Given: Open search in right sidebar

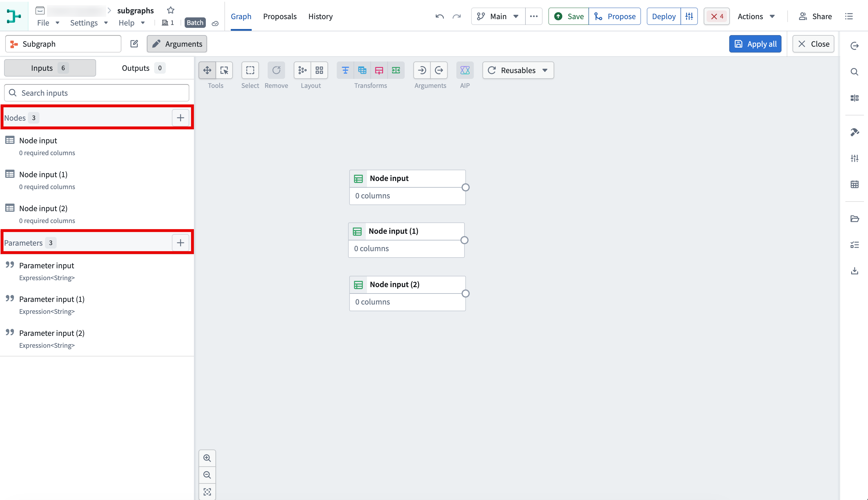Looking at the screenshot, I should tap(854, 72).
